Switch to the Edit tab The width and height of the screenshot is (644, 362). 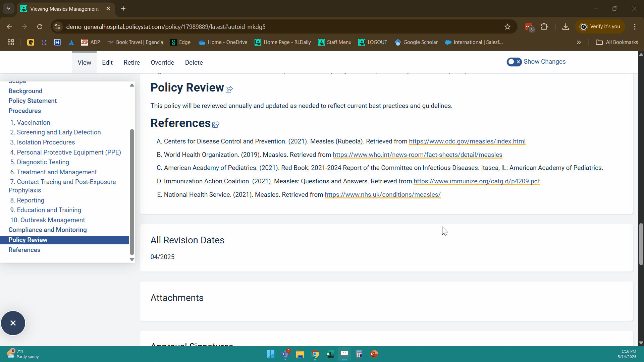pyautogui.click(x=107, y=63)
